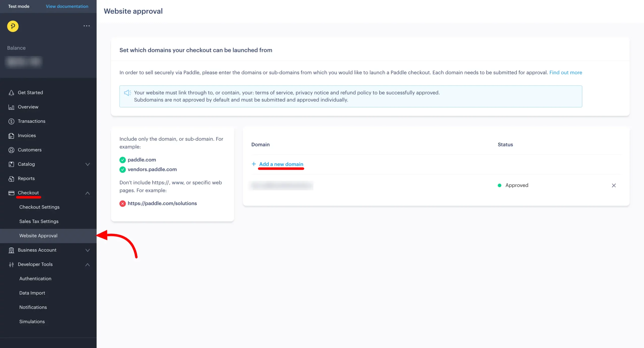This screenshot has height=348, width=644.
Task: Expand the Business Account chevron
Action: tap(88, 250)
